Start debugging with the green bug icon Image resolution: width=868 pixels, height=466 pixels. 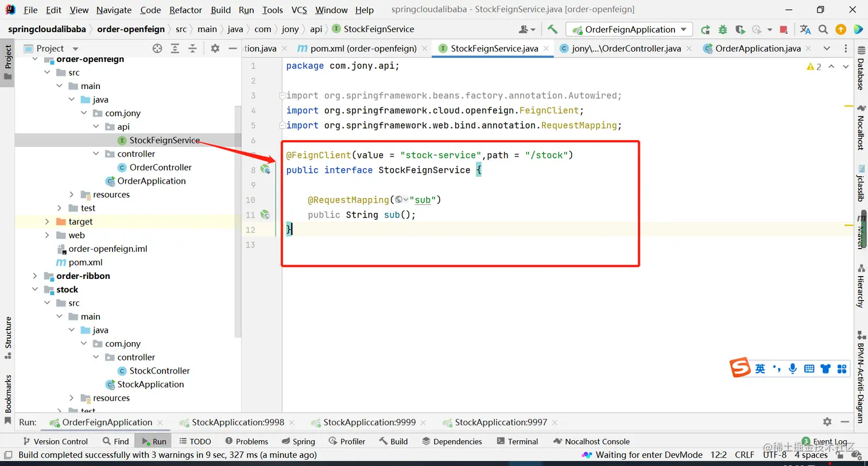tap(723, 29)
